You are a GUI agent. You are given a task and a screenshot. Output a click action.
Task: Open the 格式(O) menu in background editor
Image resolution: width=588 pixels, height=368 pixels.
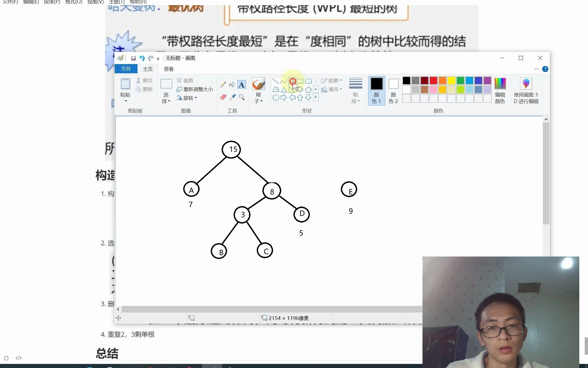click(x=74, y=2)
